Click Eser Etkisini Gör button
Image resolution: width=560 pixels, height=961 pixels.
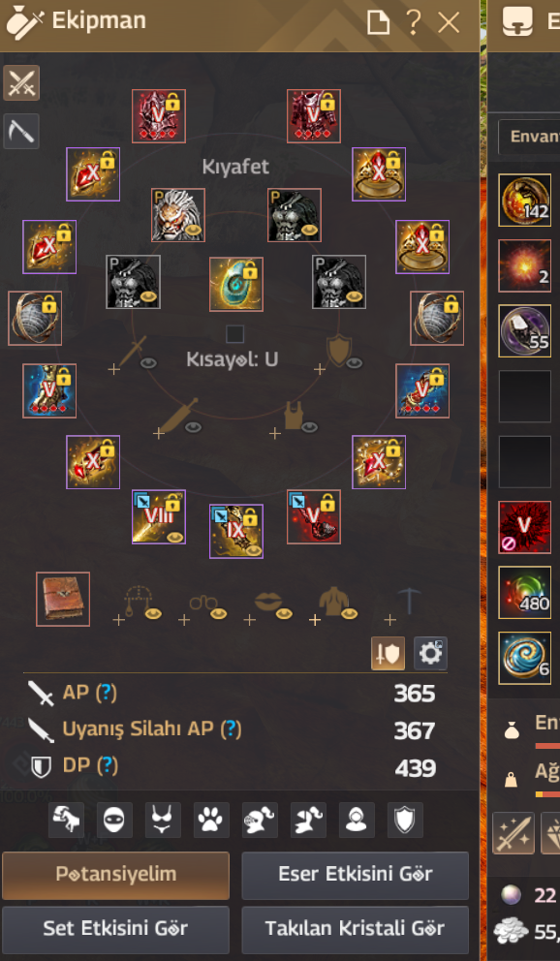[356, 875]
